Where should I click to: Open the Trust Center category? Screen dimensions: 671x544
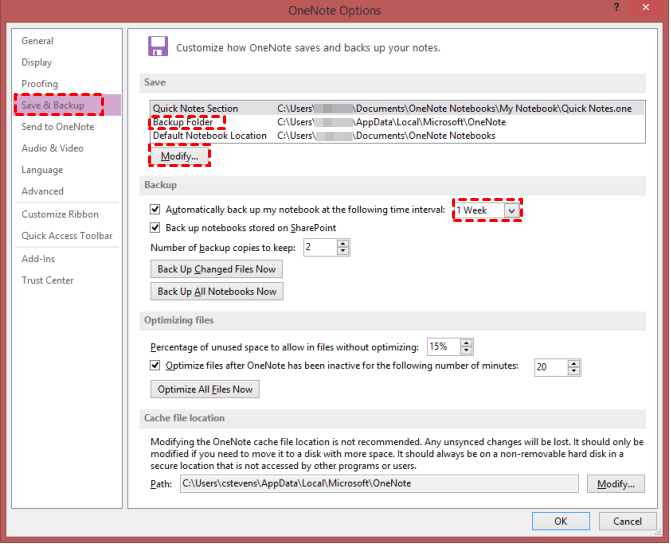(x=48, y=280)
